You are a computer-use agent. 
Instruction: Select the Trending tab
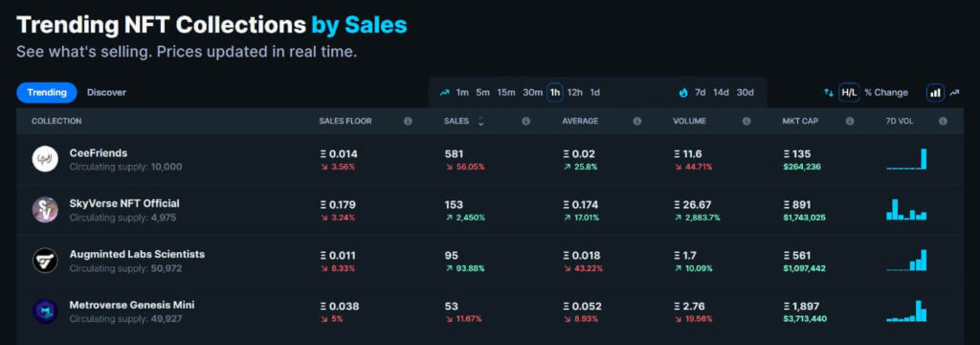click(47, 93)
